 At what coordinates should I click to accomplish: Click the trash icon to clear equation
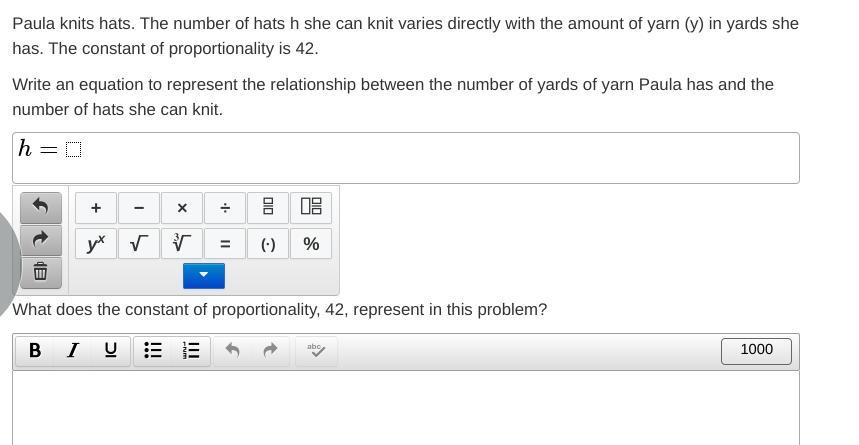click(x=41, y=271)
